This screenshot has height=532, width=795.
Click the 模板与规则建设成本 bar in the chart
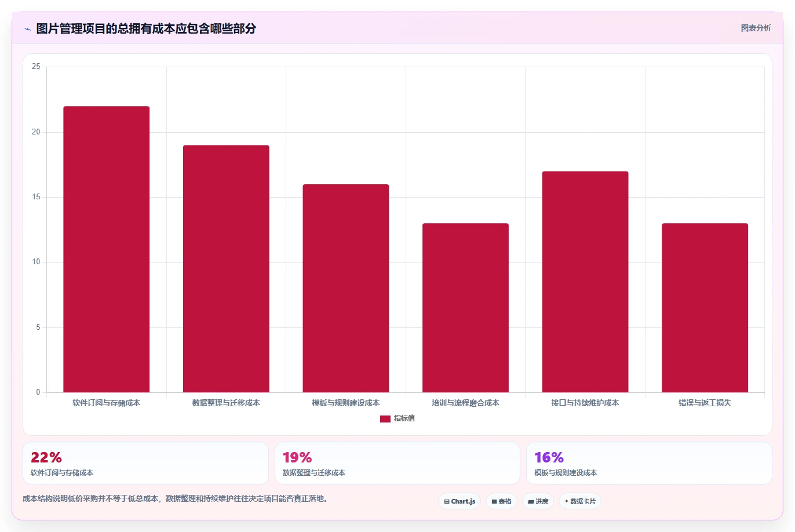(x=346, y=289)
